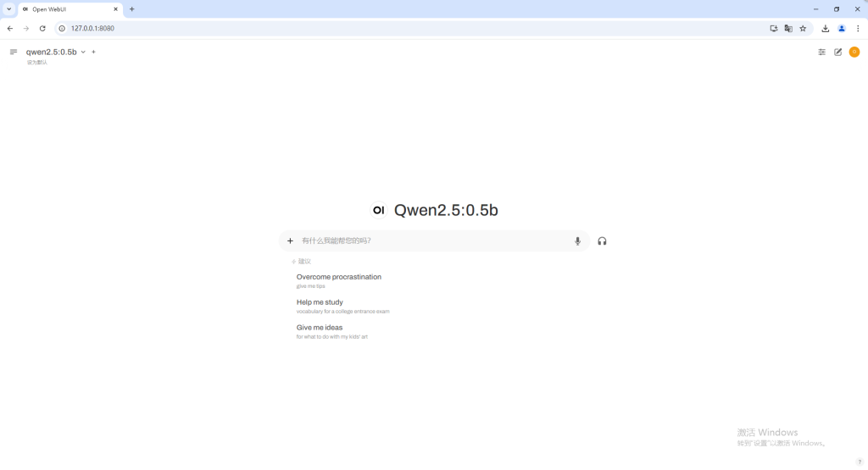Select the Open WebUI browser tab
Viewport: 868px width, 470px height.
70,8
